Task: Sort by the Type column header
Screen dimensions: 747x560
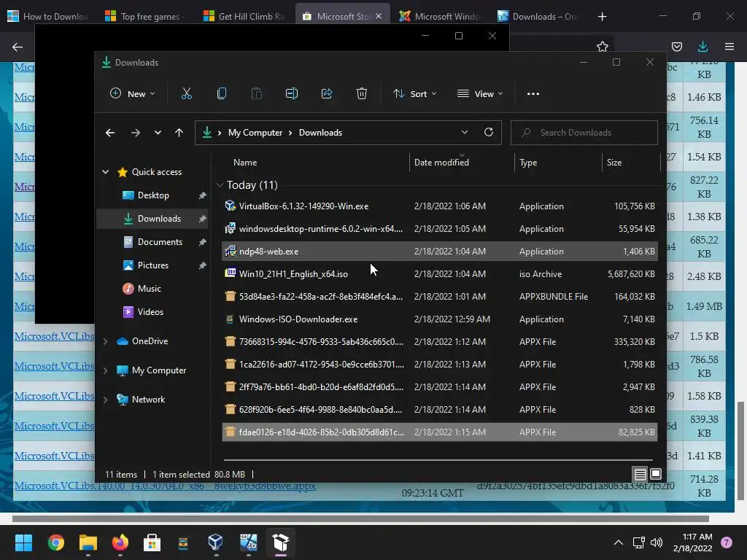Action: point(528,163)
